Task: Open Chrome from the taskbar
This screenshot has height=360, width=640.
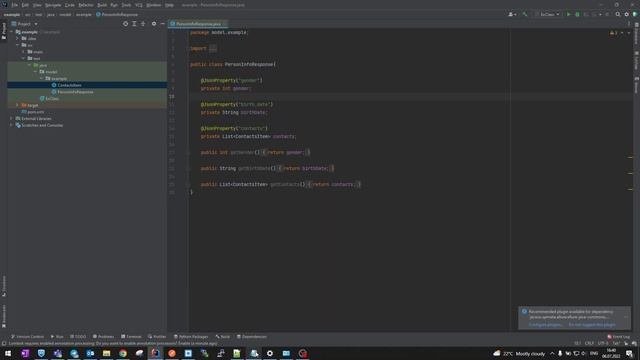Action: coord(123,353)
